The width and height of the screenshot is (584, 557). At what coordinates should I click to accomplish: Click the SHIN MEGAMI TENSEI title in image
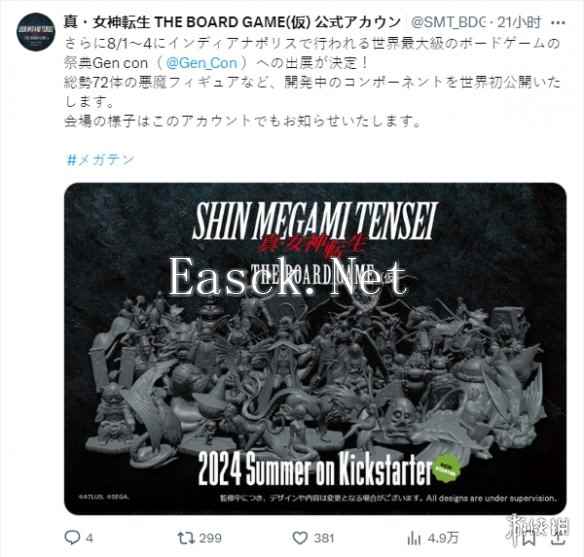[x=315, y=221]
